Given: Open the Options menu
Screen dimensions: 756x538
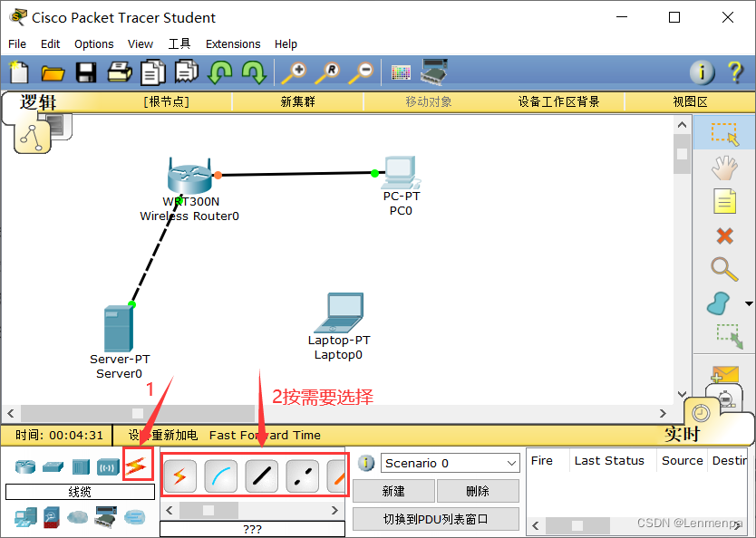Looking at the screenshot, I should click(94, 43).
